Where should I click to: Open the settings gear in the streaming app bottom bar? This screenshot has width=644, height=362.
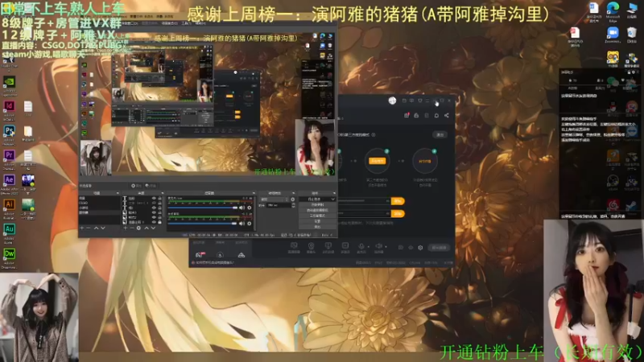pos(420,248)
